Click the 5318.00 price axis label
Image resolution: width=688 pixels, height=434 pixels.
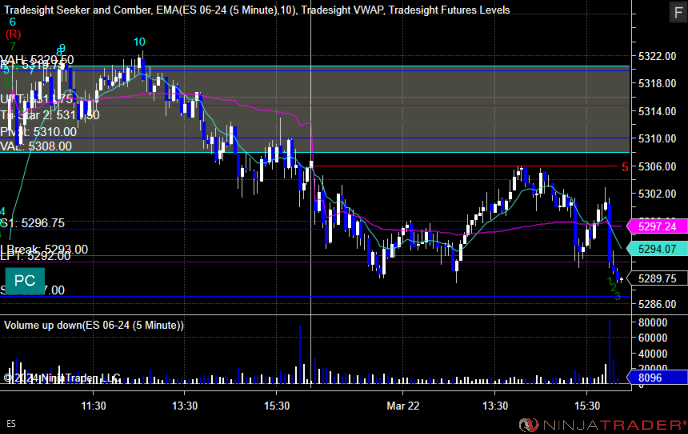pos(657,83)
